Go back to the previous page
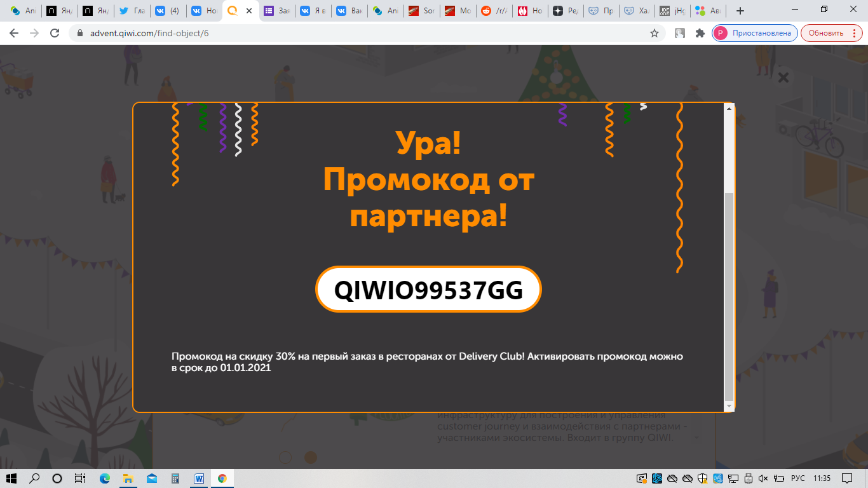The height and width of the screenshot is (488, 868). coord(14,33)
